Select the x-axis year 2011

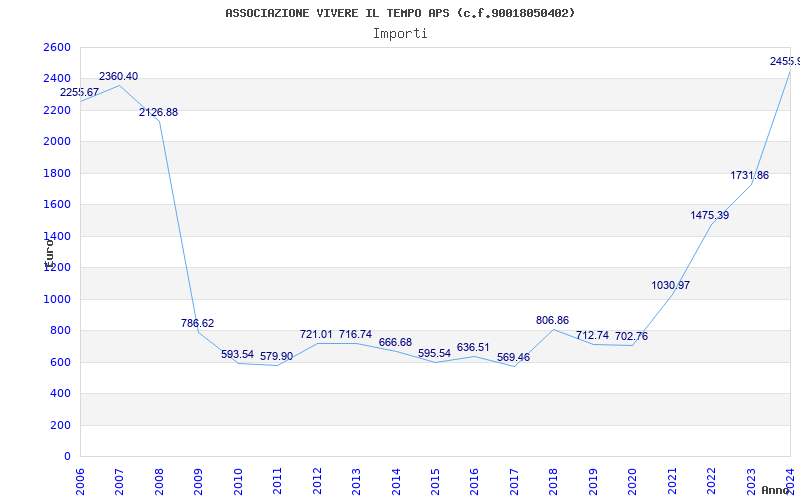pos(278,482)
